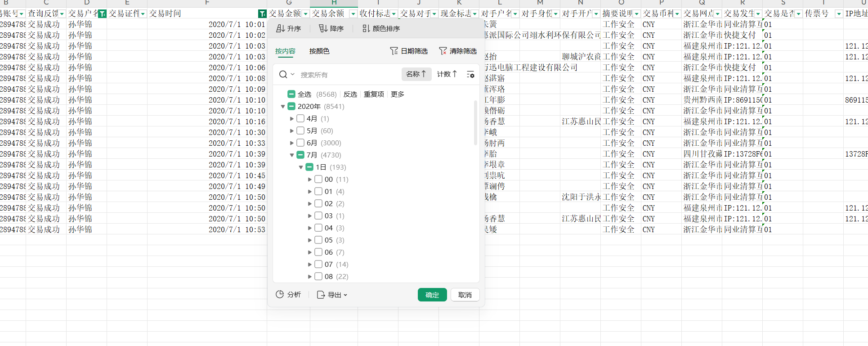Expand the hour 03 node
Viewport: 868px width, 346px height.
click(x=310, y=216)
